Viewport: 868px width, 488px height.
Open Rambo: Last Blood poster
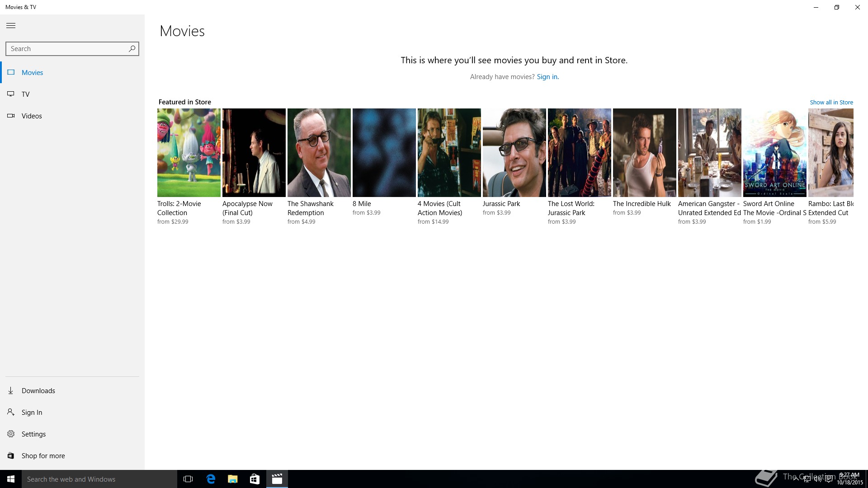(x=831, y=153)
